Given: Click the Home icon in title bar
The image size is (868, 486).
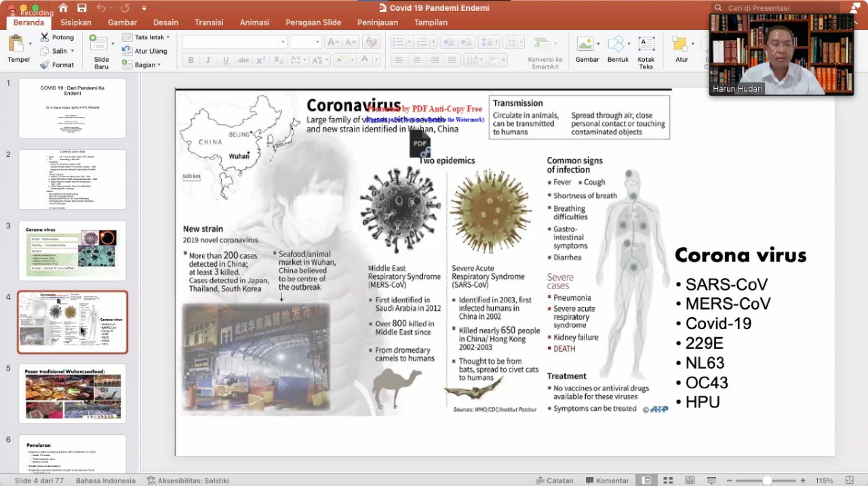Looking at the screenshot, I should 63,8.
